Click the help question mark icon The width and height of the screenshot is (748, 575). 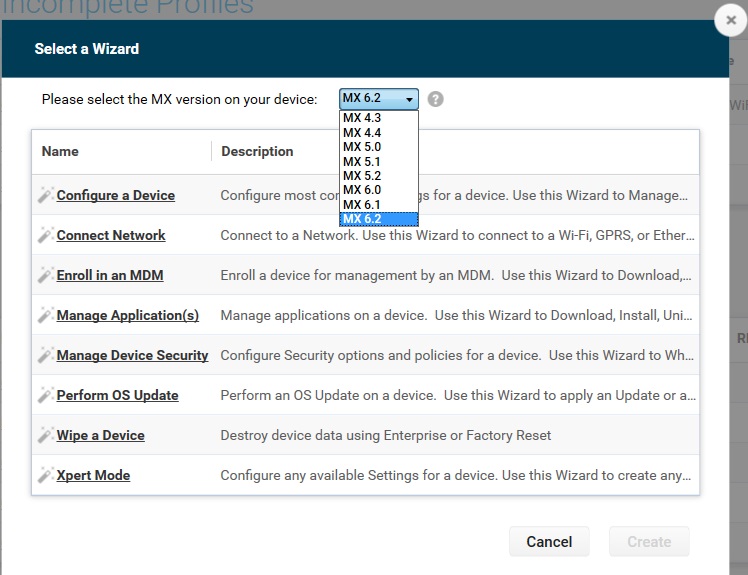point(435,99)
